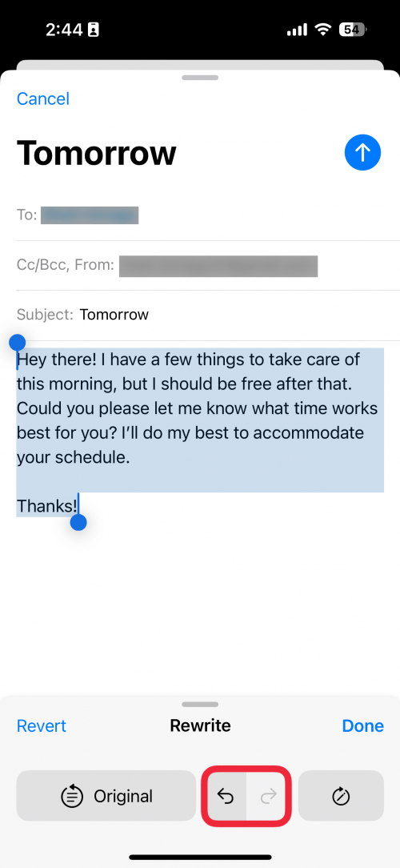Image resolution: width=400 pixels, height=868 pixels.
Task: Tap the Wi-Fi icon in status bar
Action: click(322, 30)
